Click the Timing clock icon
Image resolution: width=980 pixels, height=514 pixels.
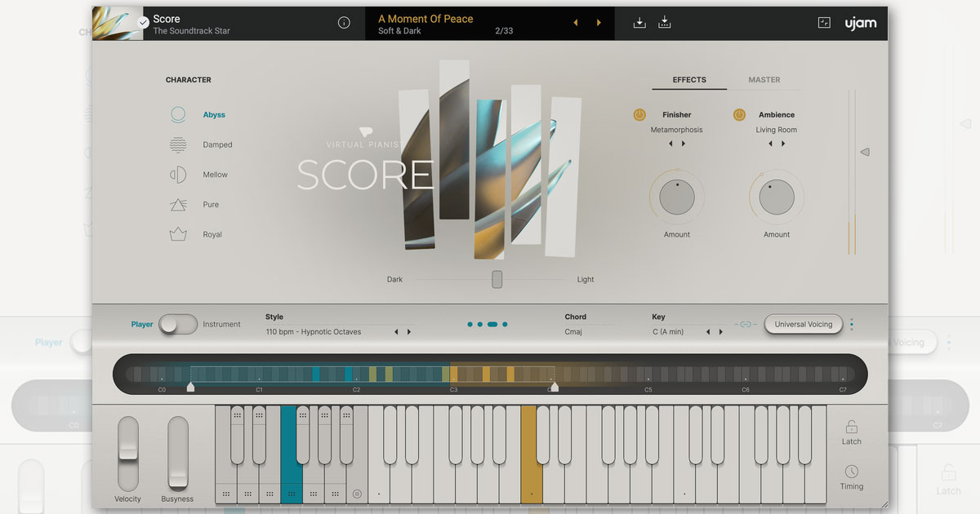tap(852, 472)
